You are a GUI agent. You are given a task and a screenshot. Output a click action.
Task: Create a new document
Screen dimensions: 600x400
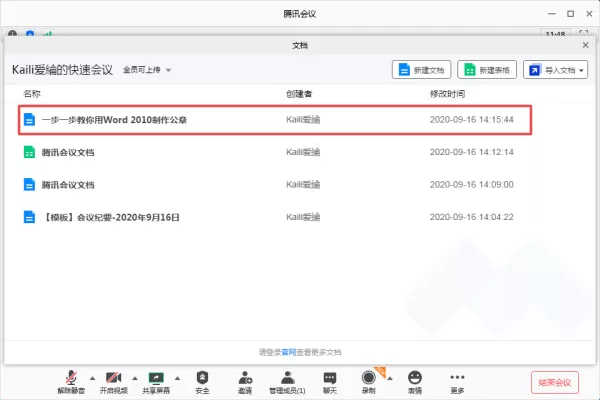coord(421,70)
